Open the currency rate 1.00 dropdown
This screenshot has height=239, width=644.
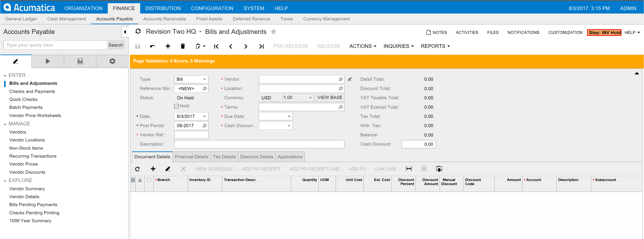(x=310, y=98)
